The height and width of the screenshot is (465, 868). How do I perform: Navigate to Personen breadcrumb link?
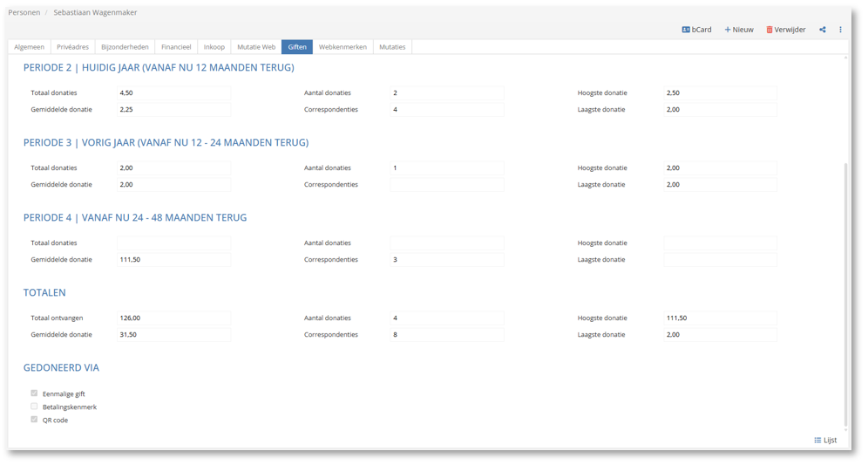click(x=24, y=13)
